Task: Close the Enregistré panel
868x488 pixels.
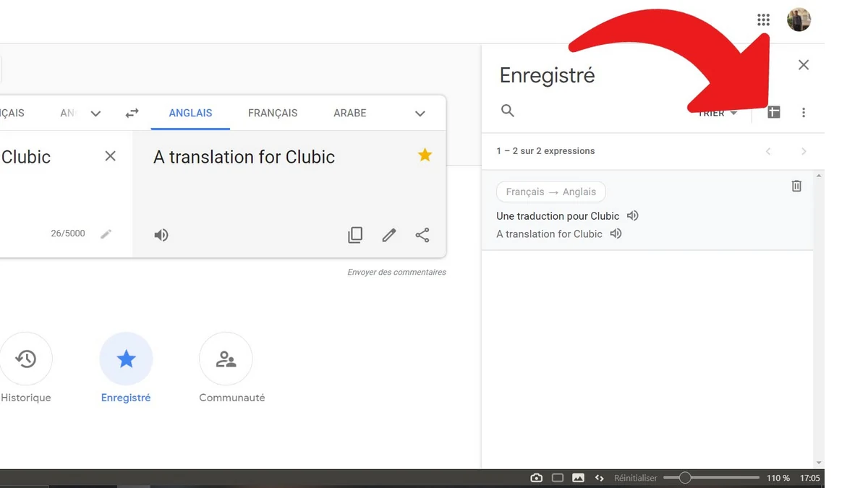Action: [x=804, y=65]
